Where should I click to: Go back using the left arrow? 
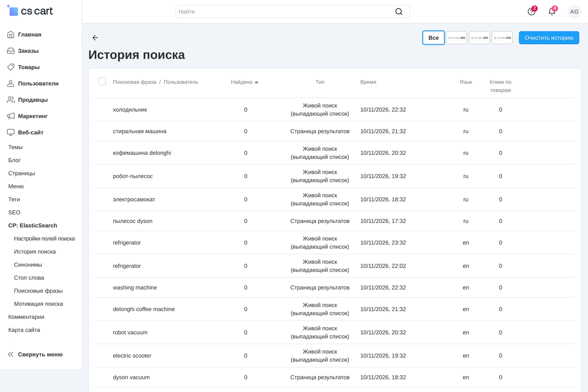pyautogui.click(x=95, y=38)
